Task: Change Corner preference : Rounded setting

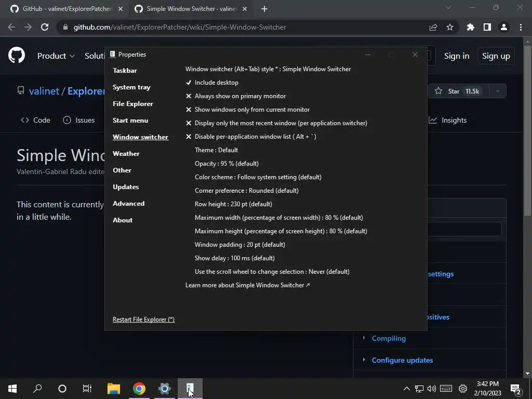Action: click(247, 191)
